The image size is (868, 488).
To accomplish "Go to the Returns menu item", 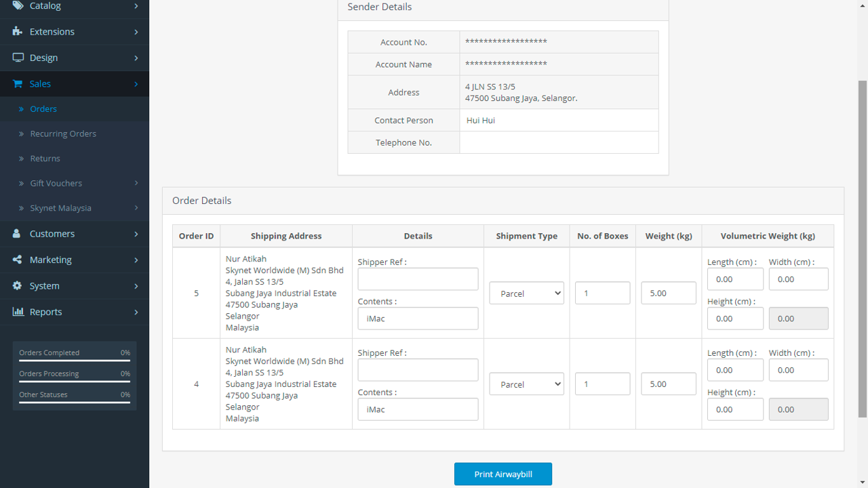I will 45,159.
